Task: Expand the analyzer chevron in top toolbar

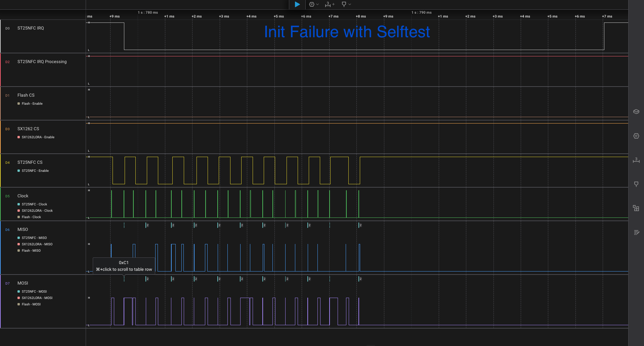Action: [x=317, y=4]
